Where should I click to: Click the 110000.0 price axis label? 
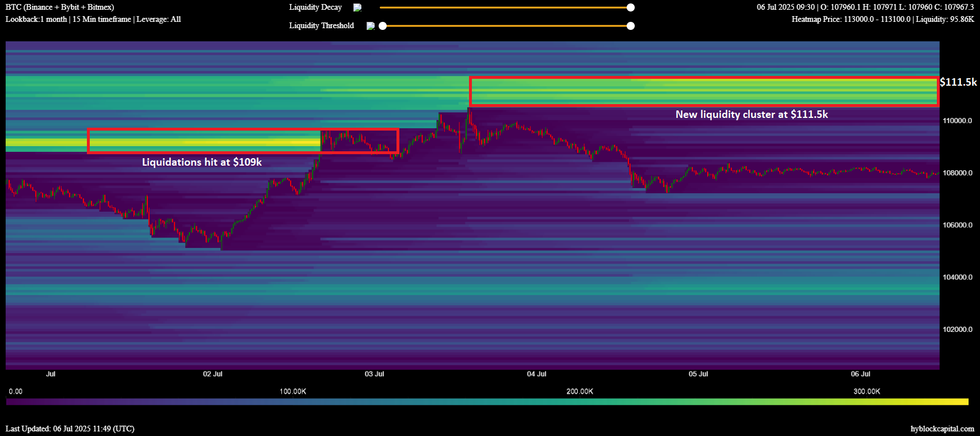[958, 121]
